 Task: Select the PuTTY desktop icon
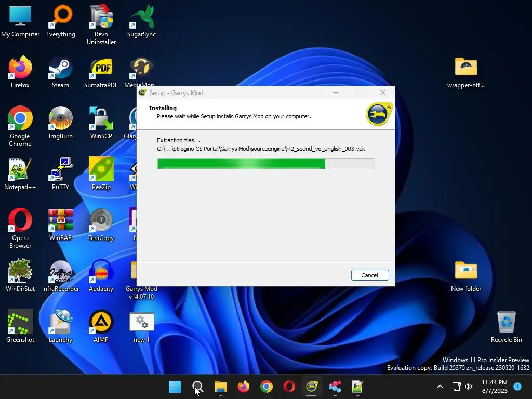(60, 174)
